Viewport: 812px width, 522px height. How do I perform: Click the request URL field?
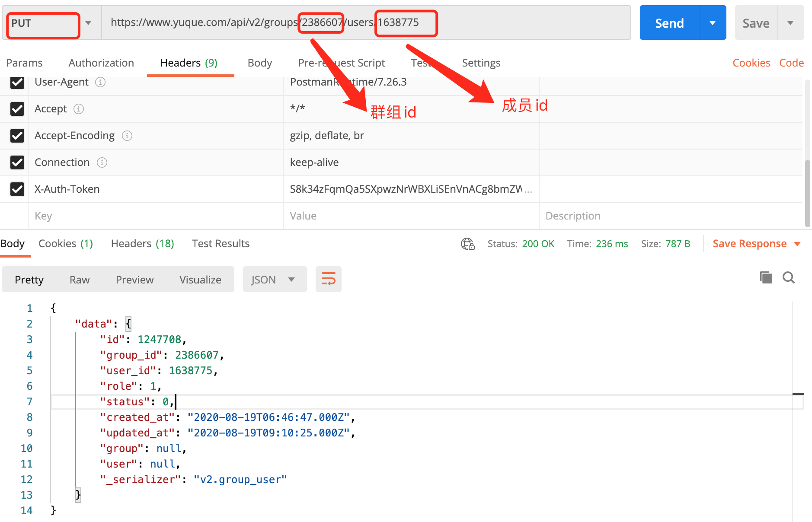tap(366, 23)
